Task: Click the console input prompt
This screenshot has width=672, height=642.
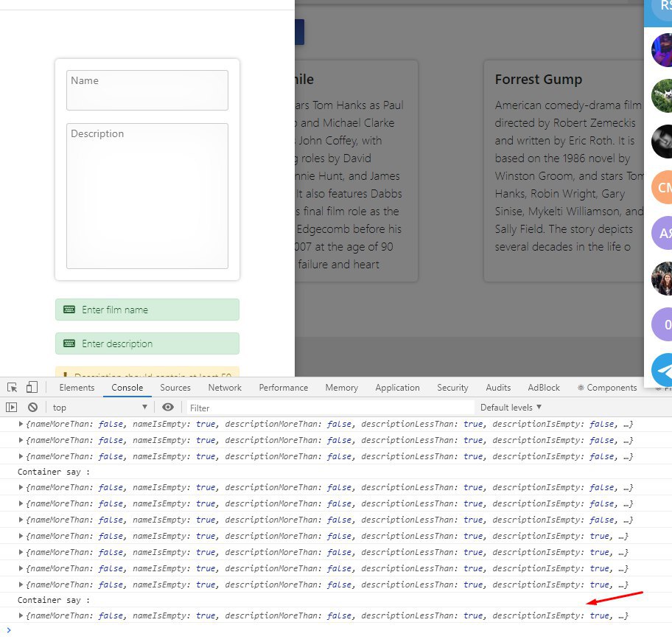Action: tap(335, 630)
